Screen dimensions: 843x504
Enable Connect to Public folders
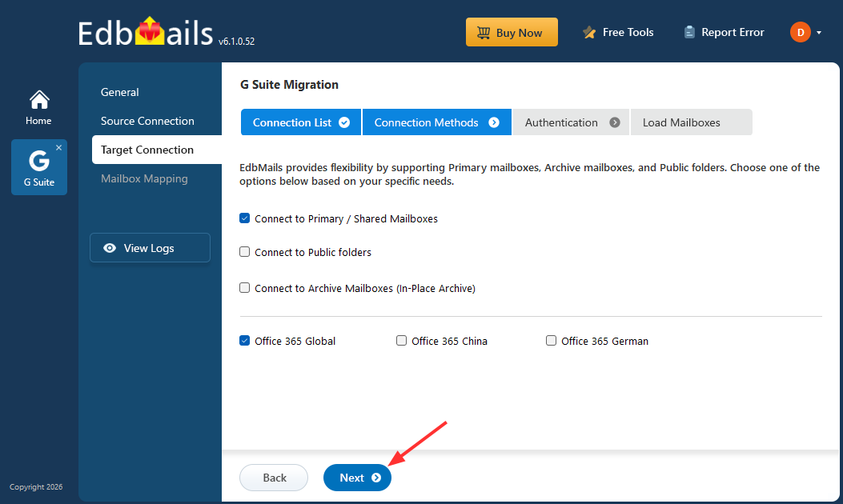pyautogui.click(x=245, y=252)
